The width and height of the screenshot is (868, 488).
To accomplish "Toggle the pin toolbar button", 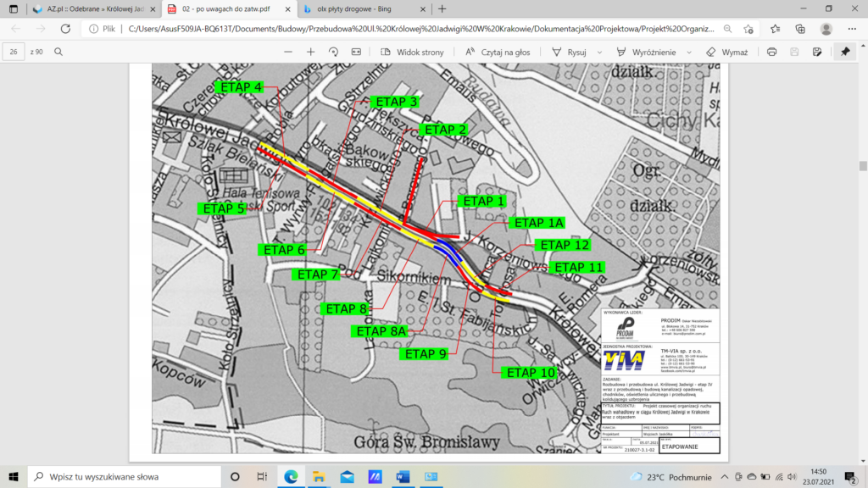I will pos(845,52).
